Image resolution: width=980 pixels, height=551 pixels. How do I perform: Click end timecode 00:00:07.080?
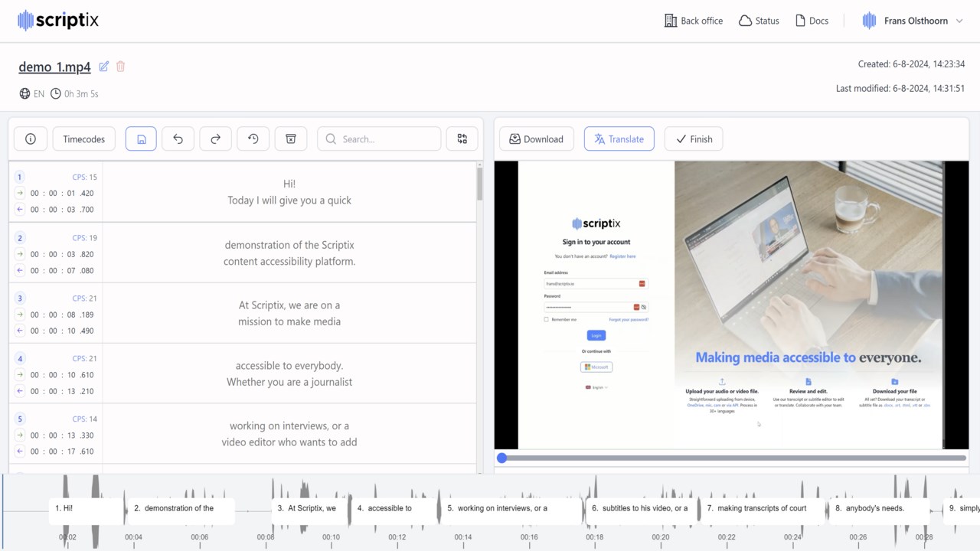point(62,270)
